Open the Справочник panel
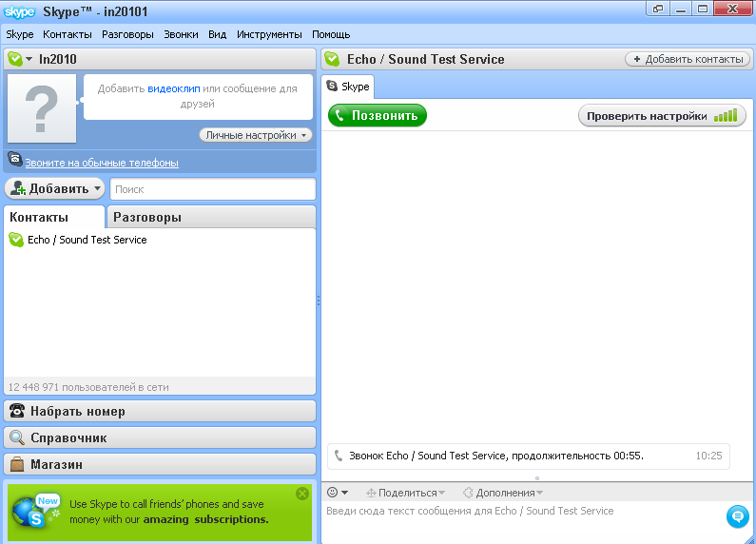 tap(160, 437)
